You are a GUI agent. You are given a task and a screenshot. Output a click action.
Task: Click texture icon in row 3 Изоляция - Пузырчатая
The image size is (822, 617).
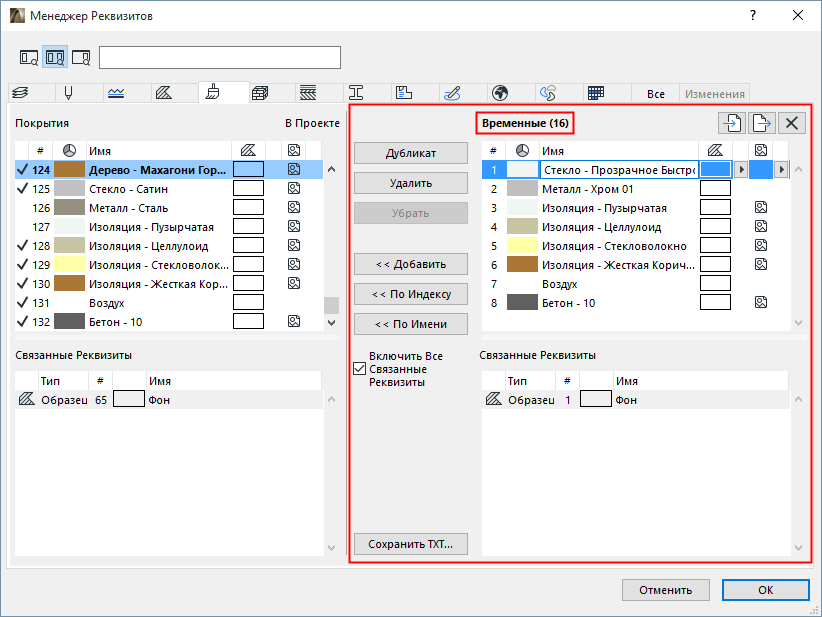(761, 207)
